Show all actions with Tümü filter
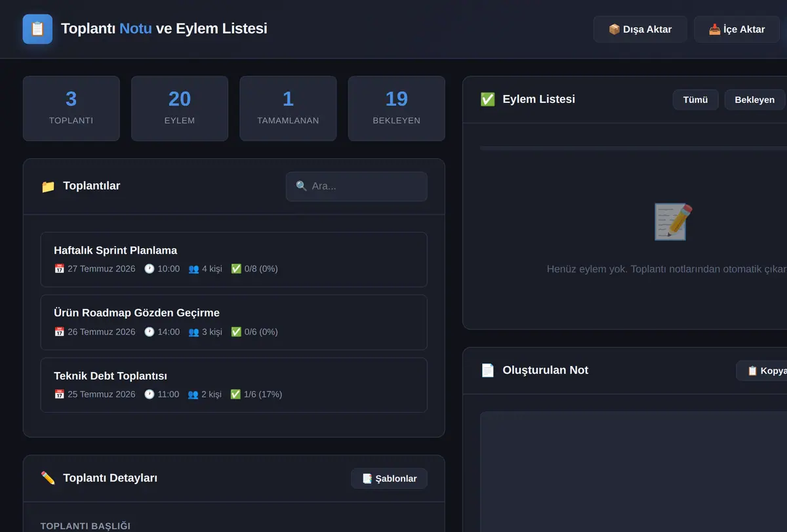This screenshot has width=787, height=532. pyautogui.click(x=695, y=100)
